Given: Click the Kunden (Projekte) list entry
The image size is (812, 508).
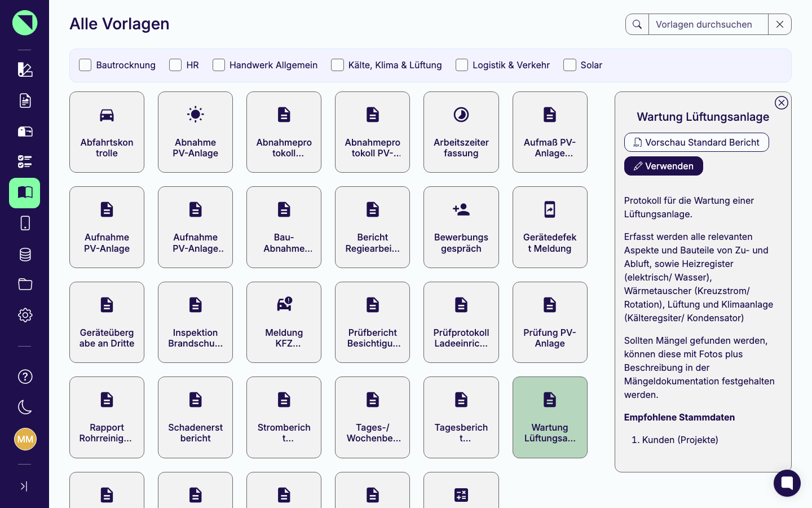Looking at the screenshot, I should click(x=680, y=440).
